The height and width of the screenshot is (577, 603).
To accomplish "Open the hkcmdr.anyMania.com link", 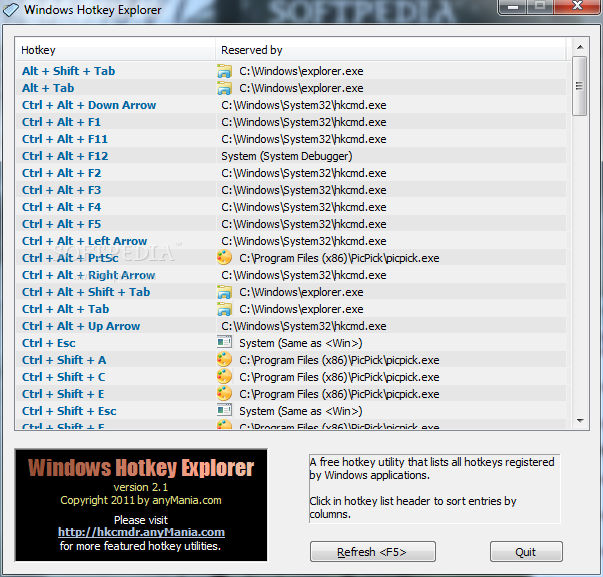I will click(x=141, y=532).
